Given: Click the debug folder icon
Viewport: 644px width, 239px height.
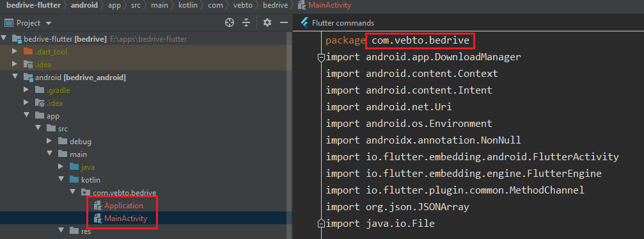Looking at the screenshot, I should [x=63, y=142].
